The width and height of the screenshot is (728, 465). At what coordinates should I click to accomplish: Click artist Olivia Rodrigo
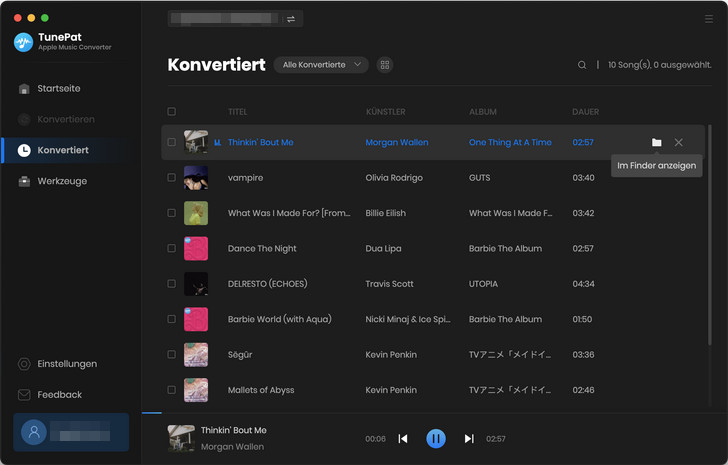point(394,178)
